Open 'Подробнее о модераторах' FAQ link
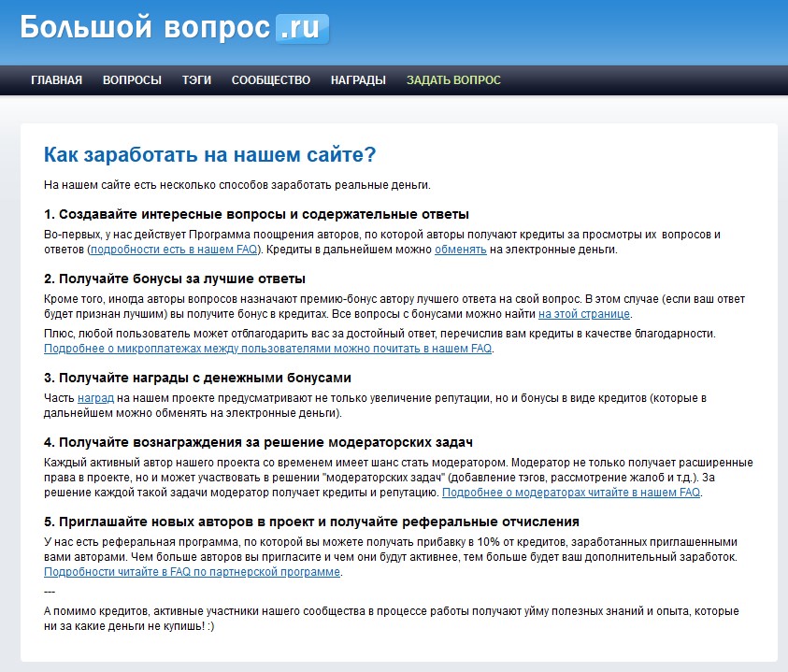788x672 pixels. click(x=570, y=492)
